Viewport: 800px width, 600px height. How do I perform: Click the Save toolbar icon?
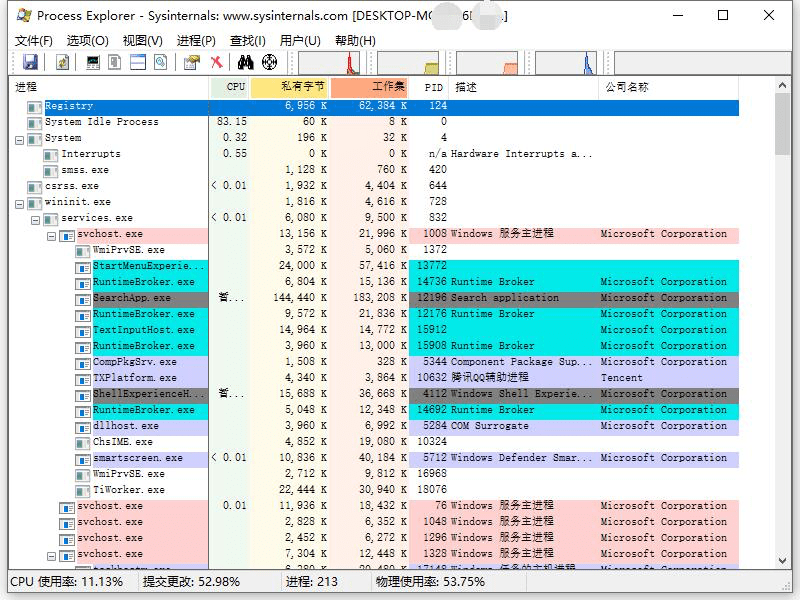[30, 62]
